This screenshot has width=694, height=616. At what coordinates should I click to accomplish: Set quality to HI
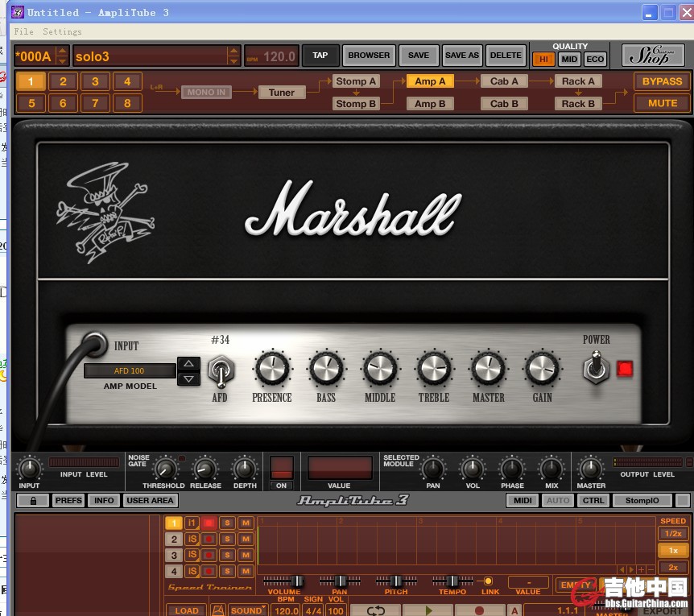543,60
